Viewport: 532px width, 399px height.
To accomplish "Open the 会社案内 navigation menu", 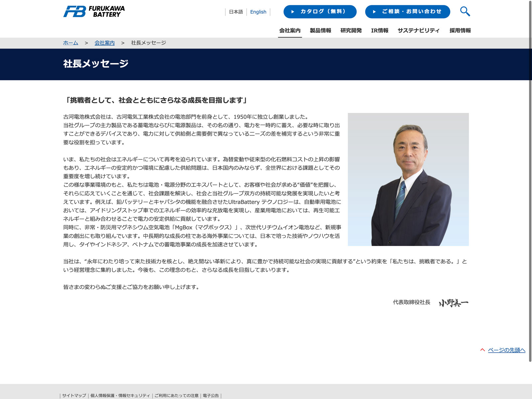I will 290,31.
